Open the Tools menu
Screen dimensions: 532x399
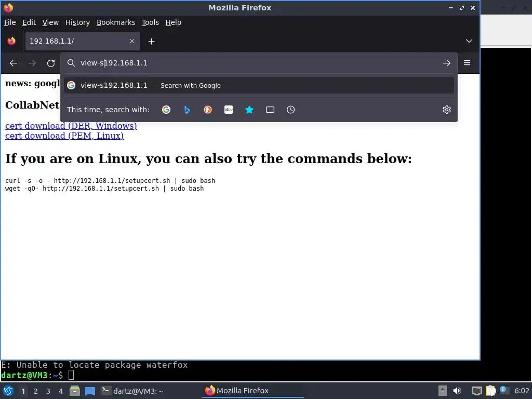[x=150, y=22]
